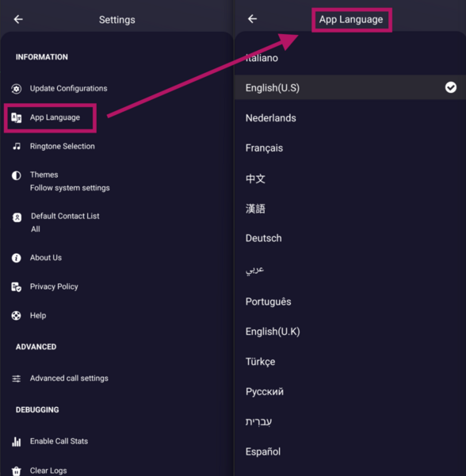The height and width of the screenshot is (476, 466).
Task: Click the About Us info icon
Action: coord(17,258)
